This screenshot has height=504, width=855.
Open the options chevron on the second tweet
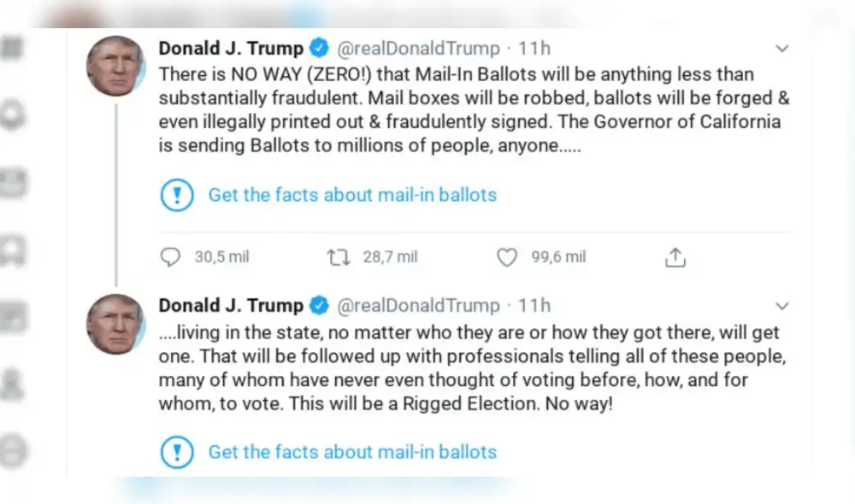point(782,305)
